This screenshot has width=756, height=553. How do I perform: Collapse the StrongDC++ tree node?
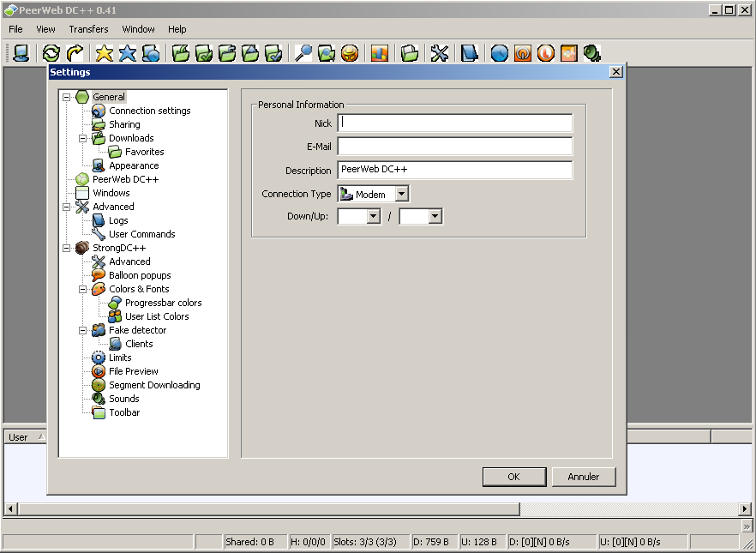tap(67, 249)
